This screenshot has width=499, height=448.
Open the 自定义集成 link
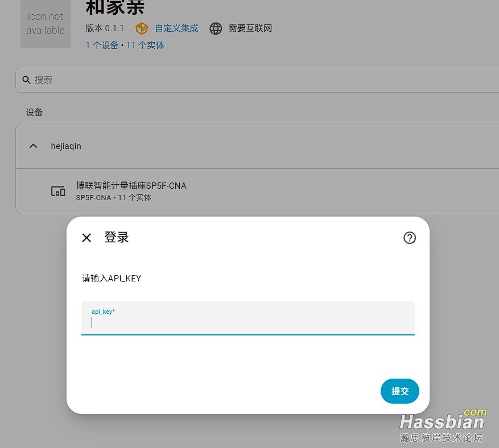click(176, 28)
